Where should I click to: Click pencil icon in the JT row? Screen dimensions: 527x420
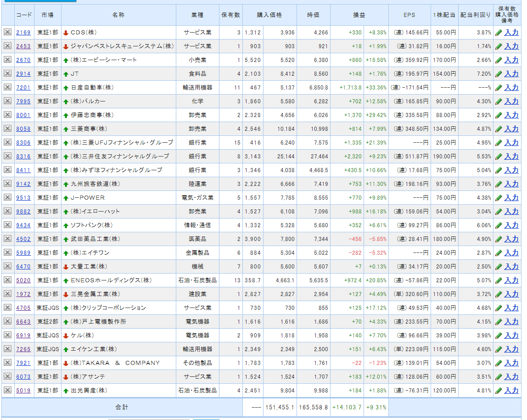(x=499, y=74)
